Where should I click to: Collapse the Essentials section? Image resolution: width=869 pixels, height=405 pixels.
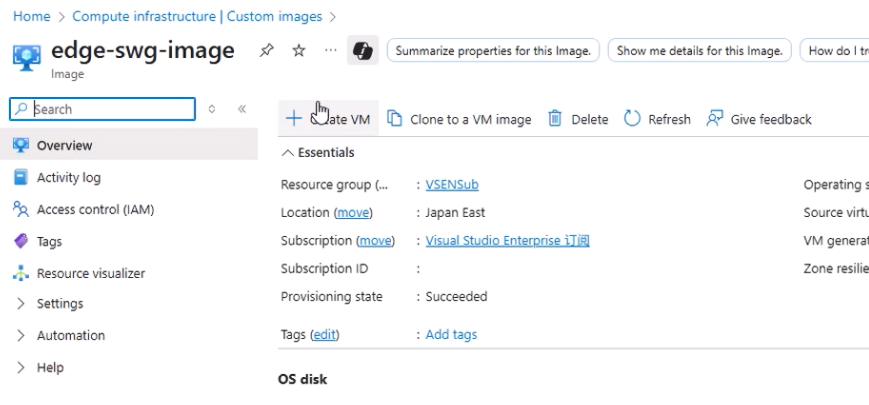pos(318,153)
